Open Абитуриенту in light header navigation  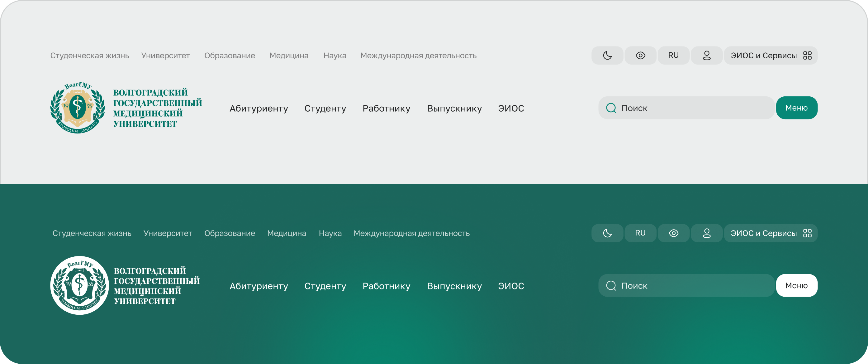(259, 108)
